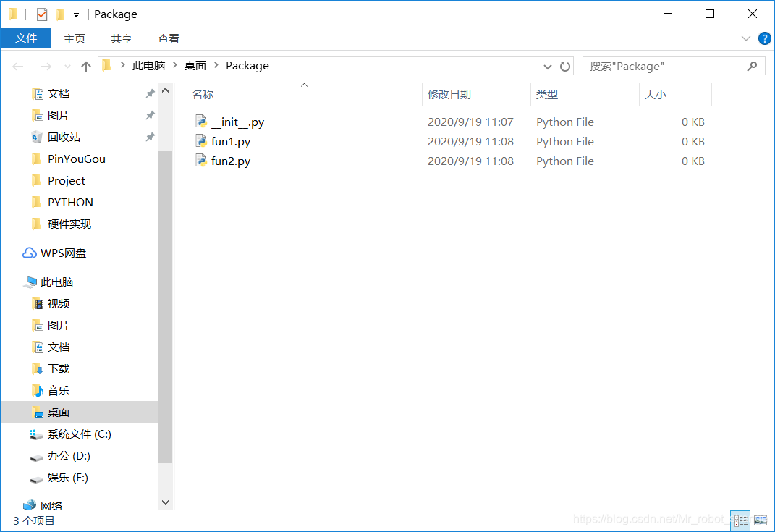
Task: Select 网络 in the navigation pane
Action: click(x=51, y=506)
